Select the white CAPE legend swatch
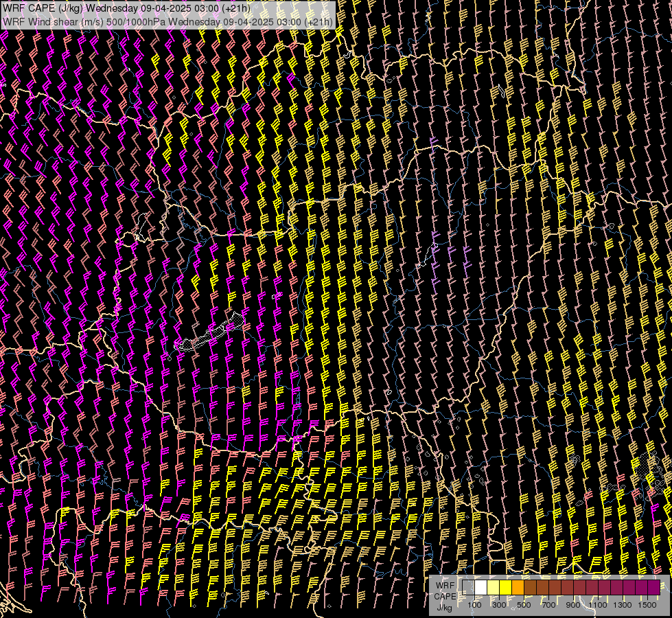Image resolution: width=672 pixels, height=618 pixels. pos(481,587)
